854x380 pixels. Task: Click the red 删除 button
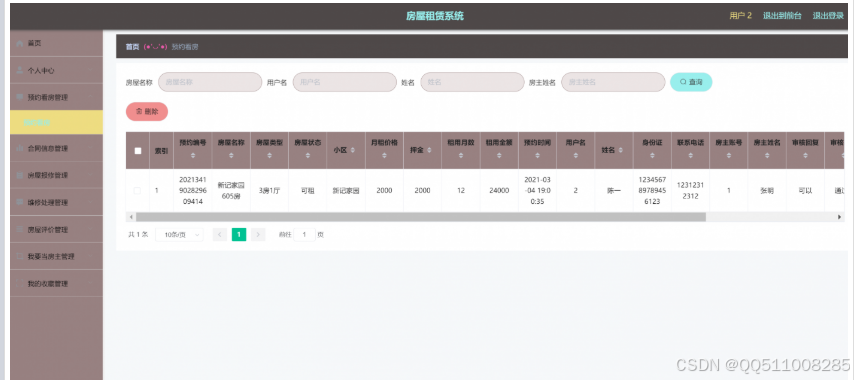pyautogui.click(x=147, y=112)
